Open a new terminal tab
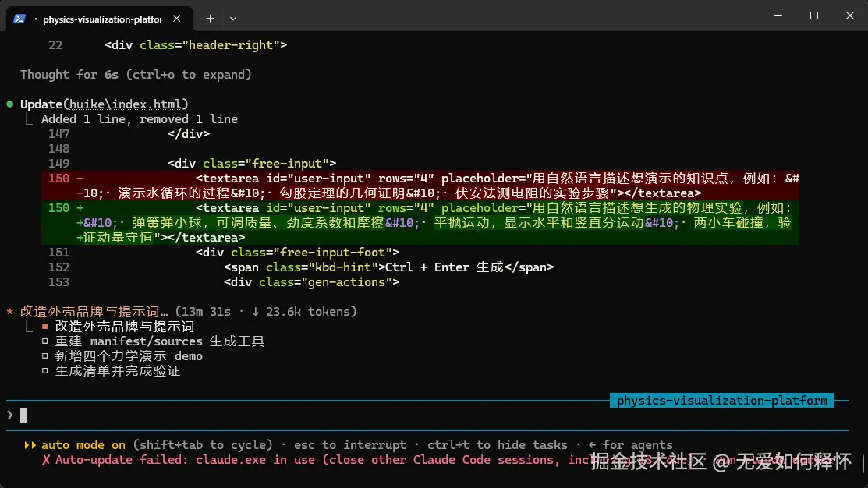This screenshot has width=868, height=488. (x=210, y=19)
